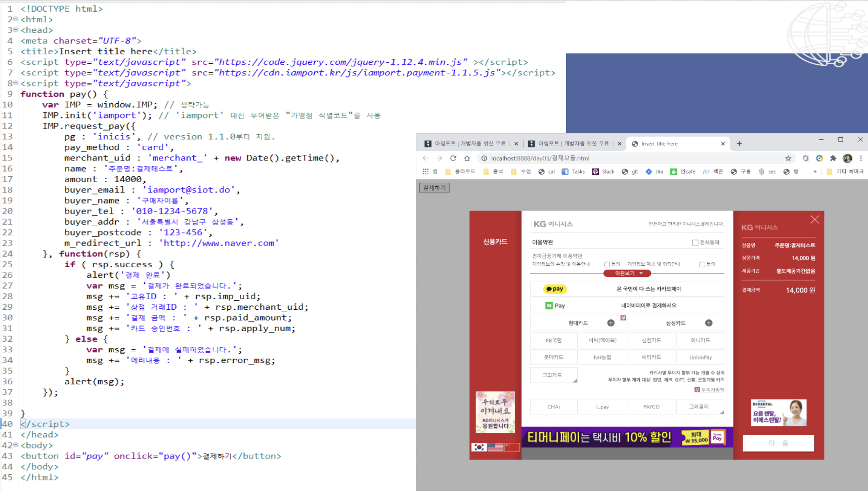Go forward in the browser

439,158
